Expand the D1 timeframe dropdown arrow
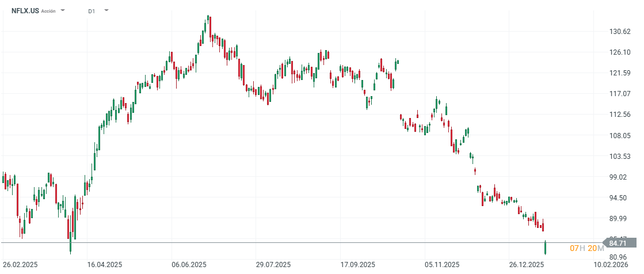 click(106, 11)
